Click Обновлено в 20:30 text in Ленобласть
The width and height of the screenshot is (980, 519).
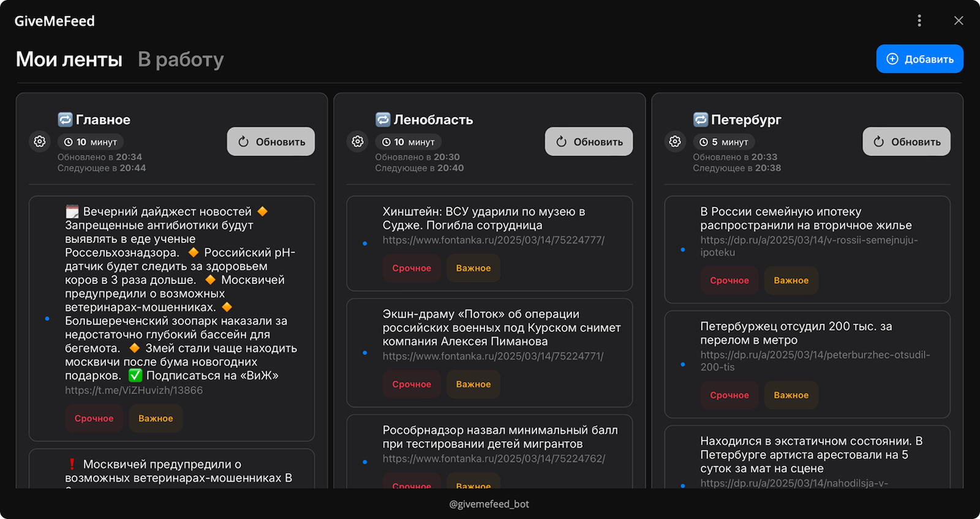coord(417,157)
